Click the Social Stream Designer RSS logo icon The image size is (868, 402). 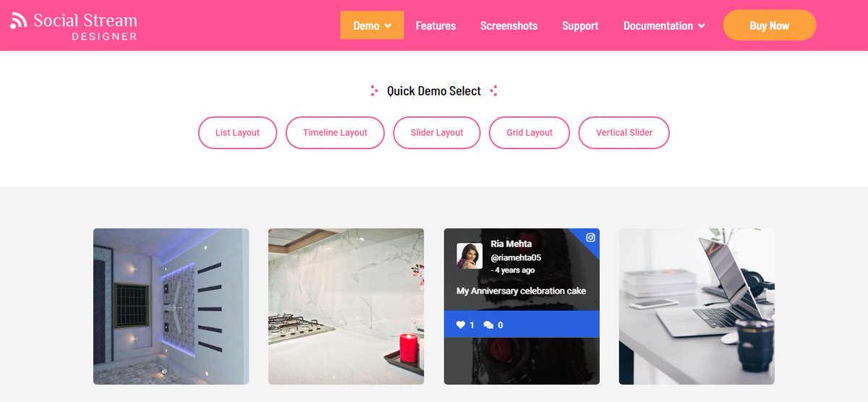19,21
